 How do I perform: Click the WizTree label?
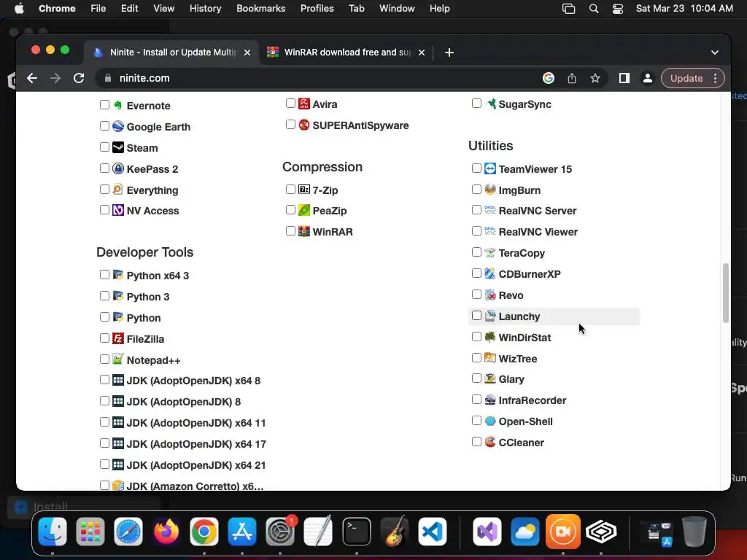pos(517,359)
